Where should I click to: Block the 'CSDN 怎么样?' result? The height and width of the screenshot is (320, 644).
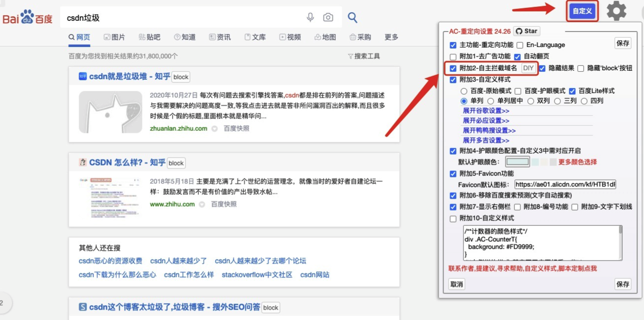[x=176, y=163]
